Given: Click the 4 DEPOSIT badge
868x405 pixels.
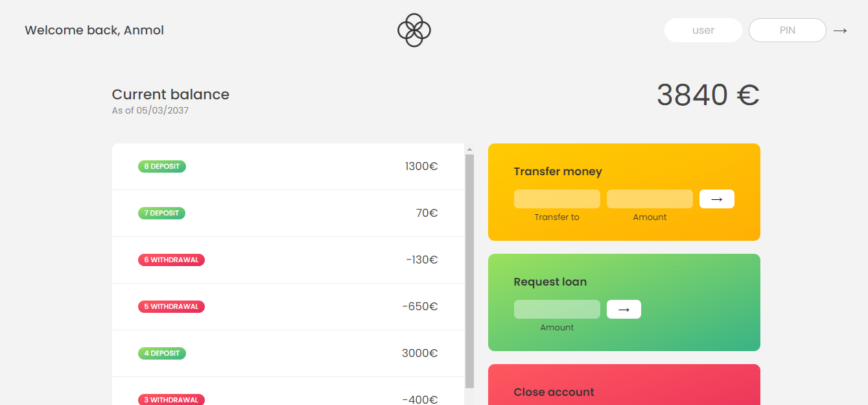Looking at the screenshot, I should [161, 353].
